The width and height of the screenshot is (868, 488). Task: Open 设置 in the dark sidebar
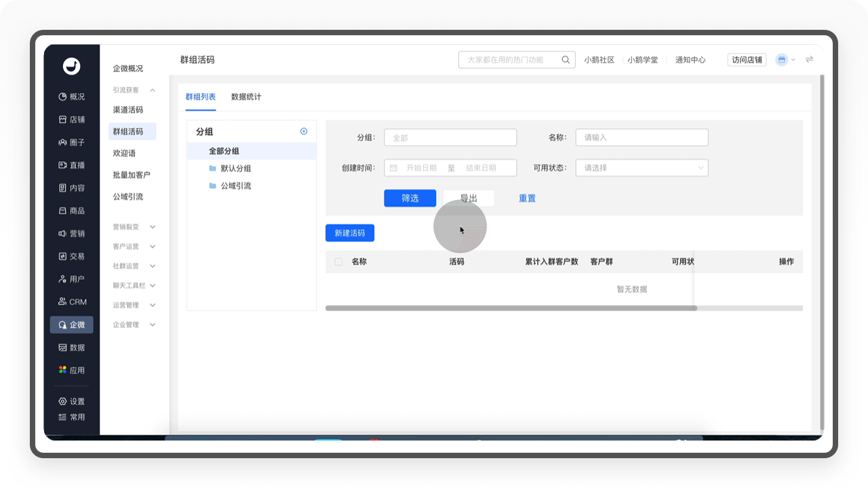(x=71, y=401)
